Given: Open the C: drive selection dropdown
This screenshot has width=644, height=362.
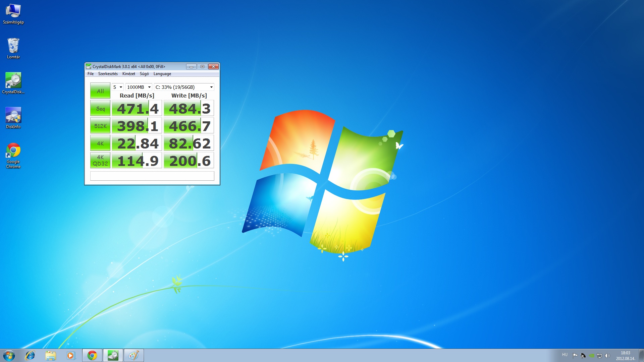Looking at the screenshot, I should click(x=184, y=87).
